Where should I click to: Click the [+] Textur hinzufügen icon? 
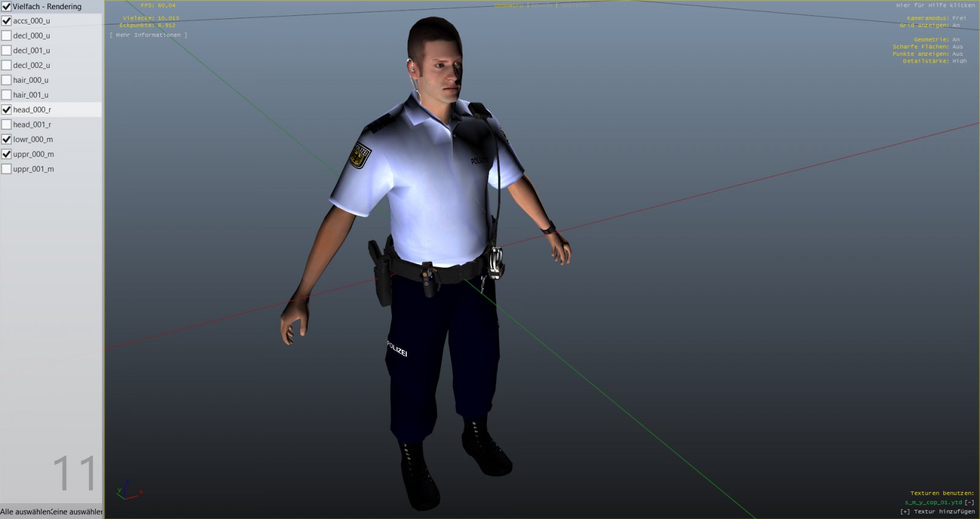tap(905, 512)
